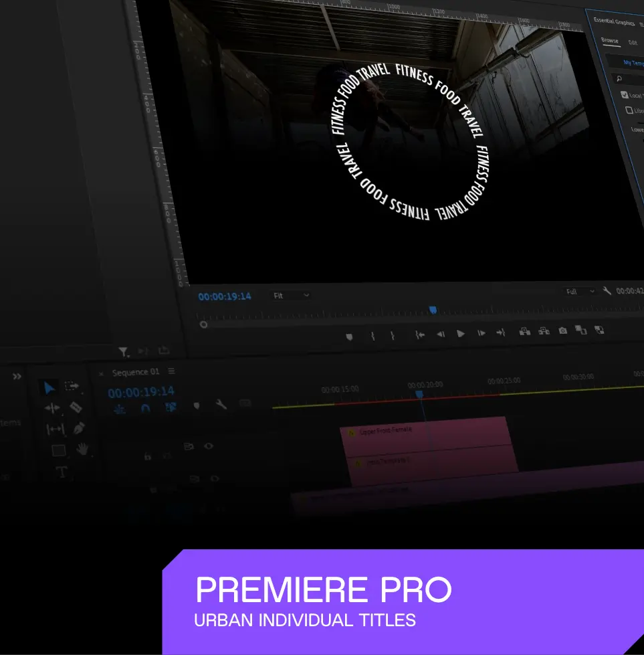Screen dimensions: 644x655
Task: Toggle sync lock on upper video track
Action: (x=189, y=446)
